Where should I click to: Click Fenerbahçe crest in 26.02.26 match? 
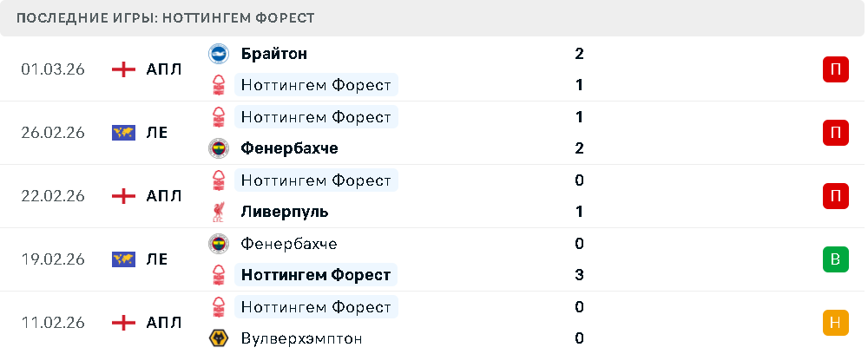coord(219,148)
